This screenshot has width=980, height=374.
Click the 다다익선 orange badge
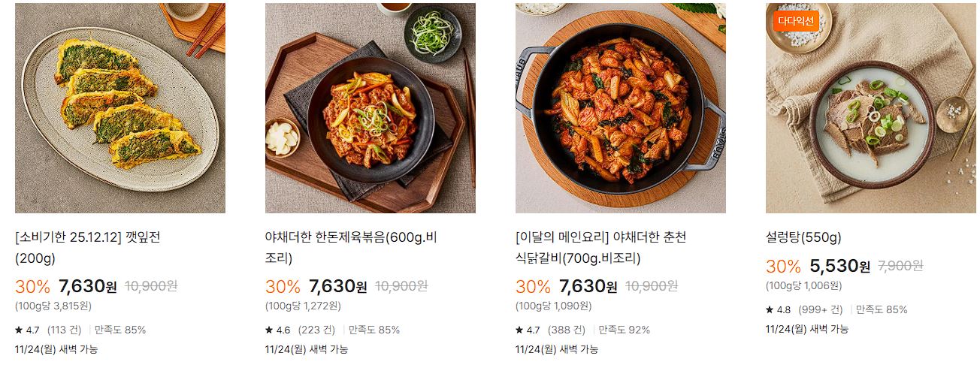pos(796,21)
